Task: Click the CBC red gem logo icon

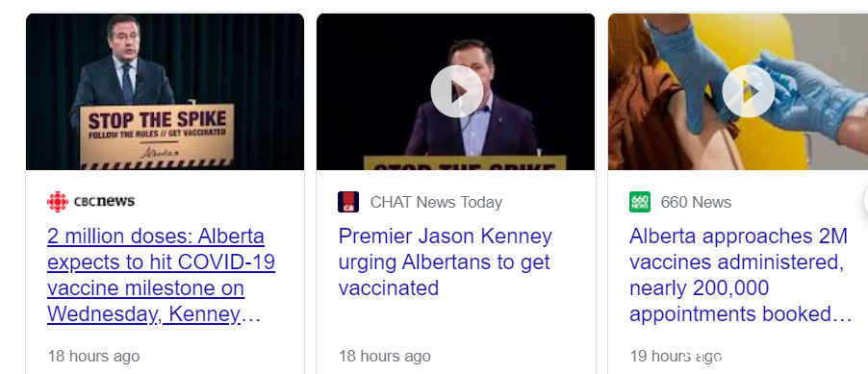Action: [58, 202]
